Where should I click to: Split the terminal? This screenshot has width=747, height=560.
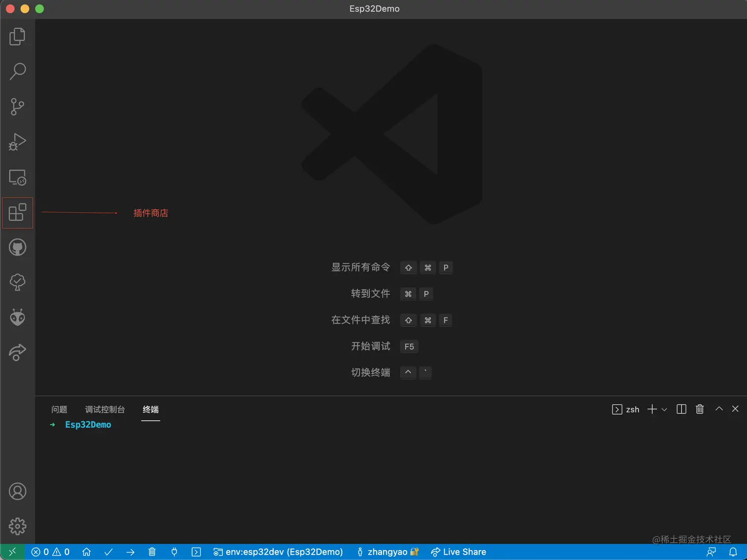(681, 409)
